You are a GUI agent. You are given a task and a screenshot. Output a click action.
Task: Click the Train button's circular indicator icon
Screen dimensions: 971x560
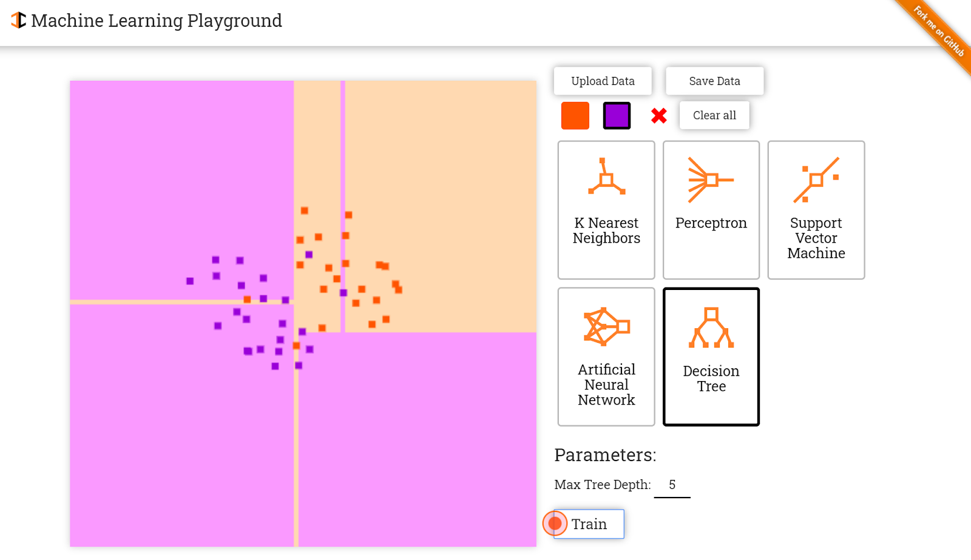pyautogui.click(x=554, y=522)
